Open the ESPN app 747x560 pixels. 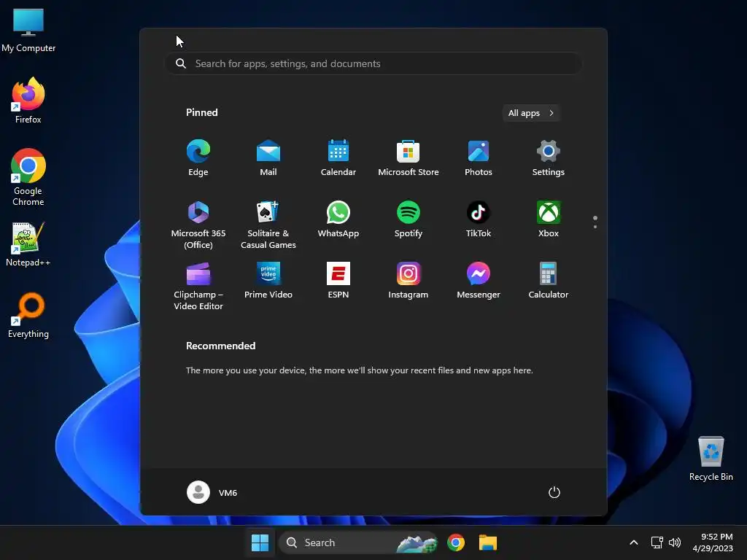coord(338,281)
